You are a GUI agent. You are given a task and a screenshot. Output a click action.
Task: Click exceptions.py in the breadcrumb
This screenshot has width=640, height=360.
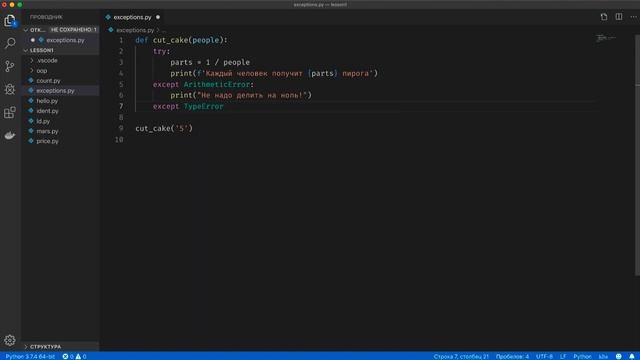coord(135,30)
